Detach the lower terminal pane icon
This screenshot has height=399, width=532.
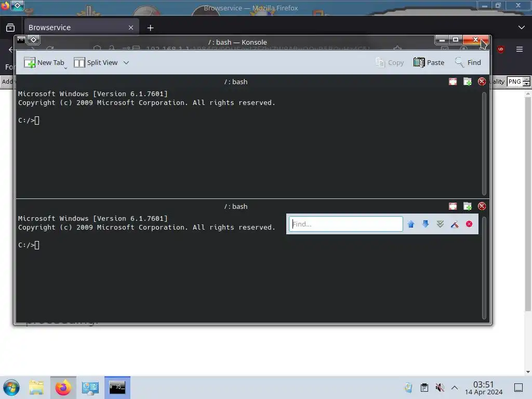[x=468, y=206]
